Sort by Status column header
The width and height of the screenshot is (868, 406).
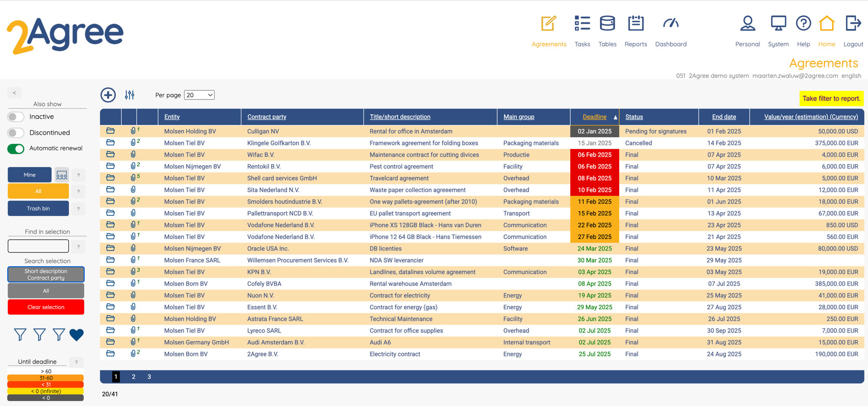click(x=634, y=117)
